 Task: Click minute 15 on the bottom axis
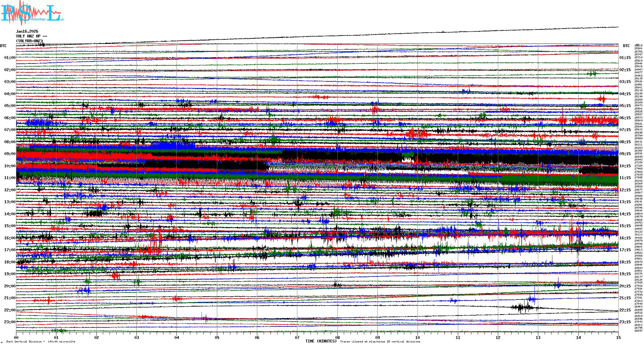[x=618, y=337]
